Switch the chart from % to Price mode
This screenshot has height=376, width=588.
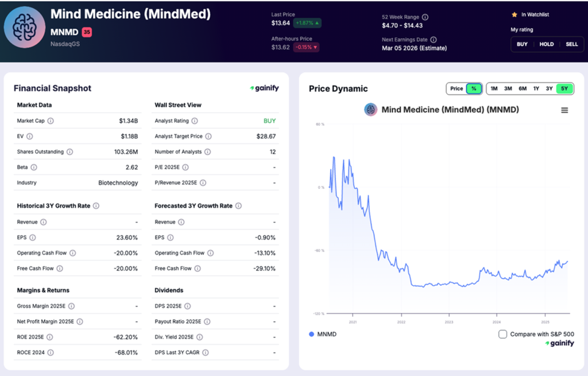pos(456,89)
